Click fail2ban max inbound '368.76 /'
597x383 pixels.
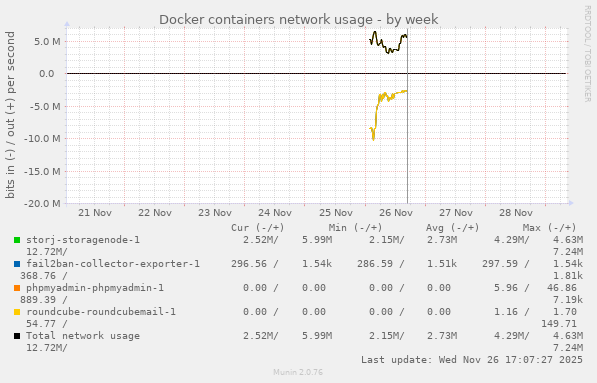[44, 276]
